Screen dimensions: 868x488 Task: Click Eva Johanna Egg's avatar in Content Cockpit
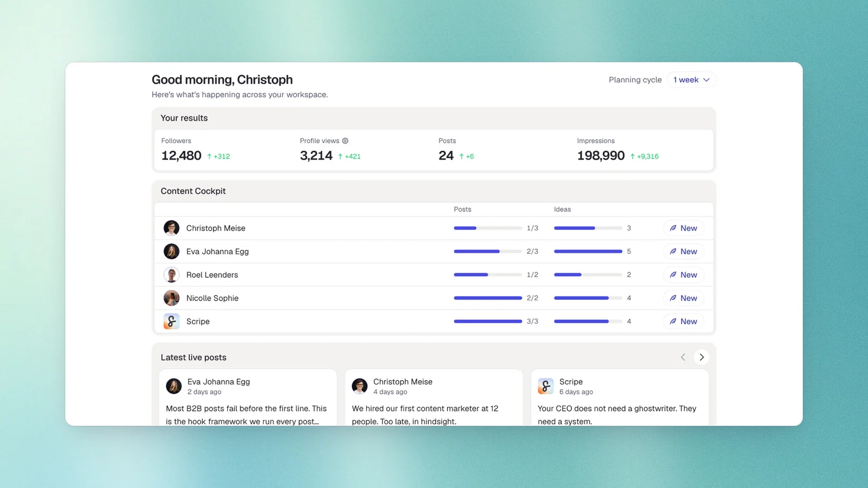171,252
